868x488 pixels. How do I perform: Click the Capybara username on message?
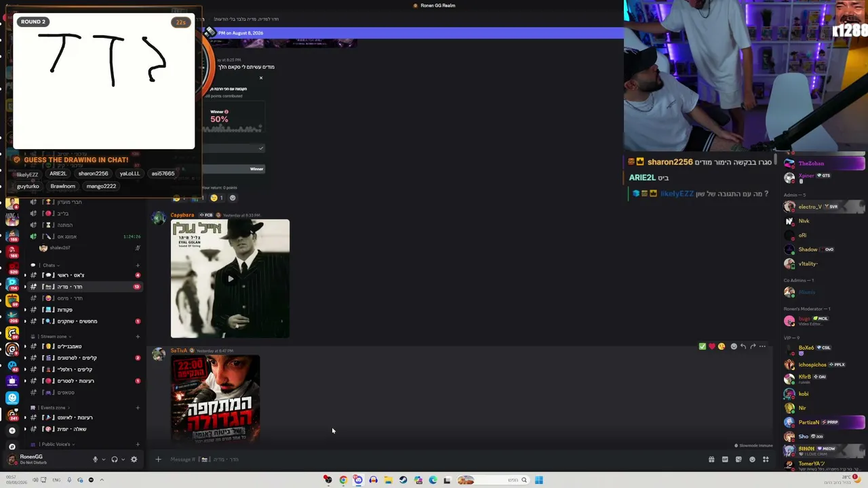[182, 215]
